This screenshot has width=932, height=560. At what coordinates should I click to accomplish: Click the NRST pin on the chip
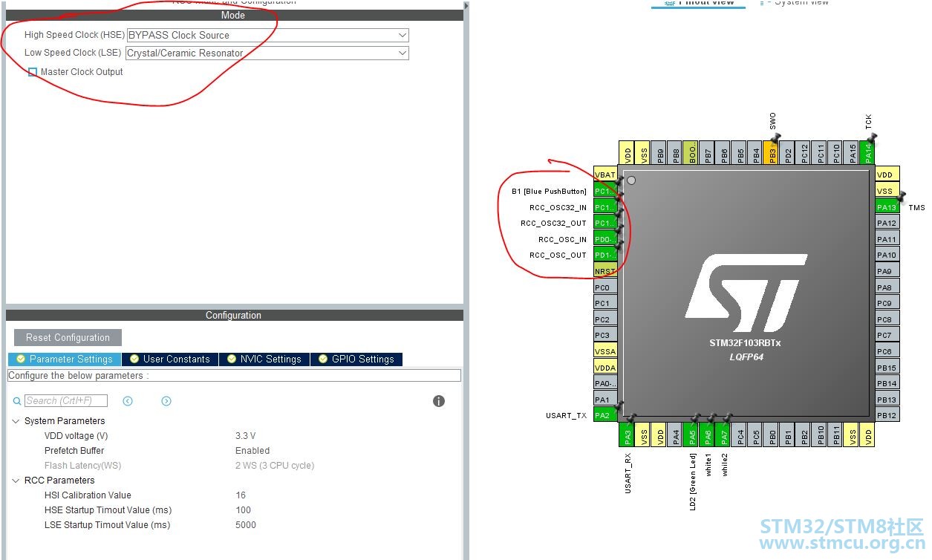click(605, 271)
